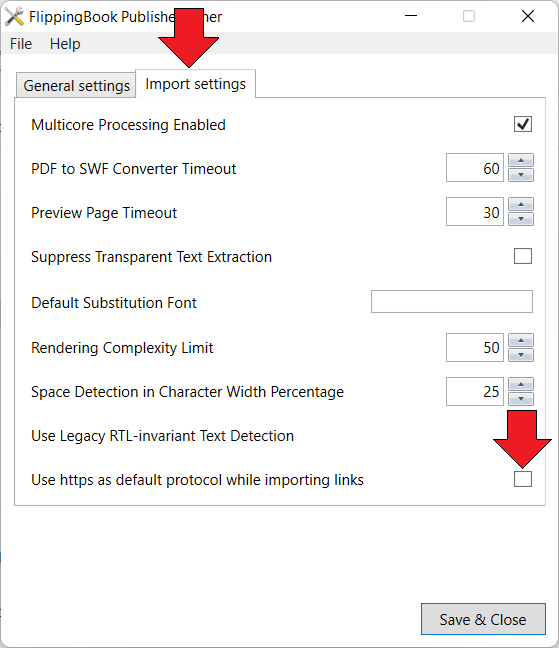Screen dimensions: 559x648
Task: Decrease PDF to SWF Converter Timeout
Action: [521, 175]
